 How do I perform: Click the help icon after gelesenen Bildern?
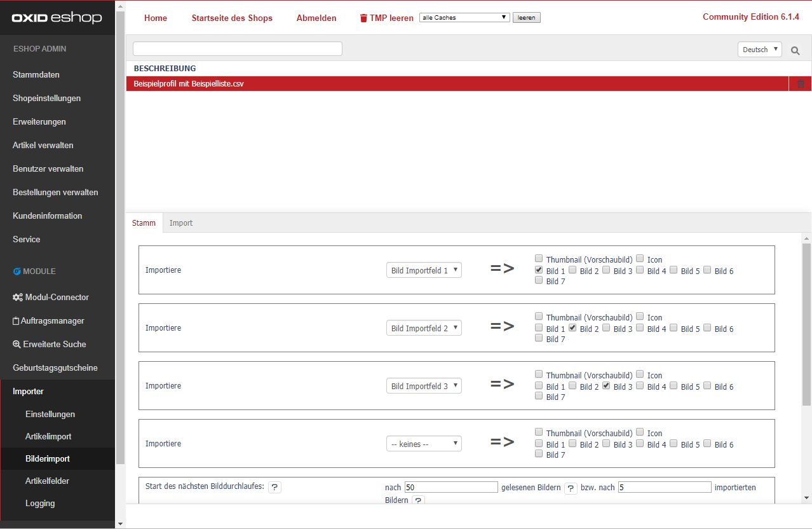coord(571,488)
